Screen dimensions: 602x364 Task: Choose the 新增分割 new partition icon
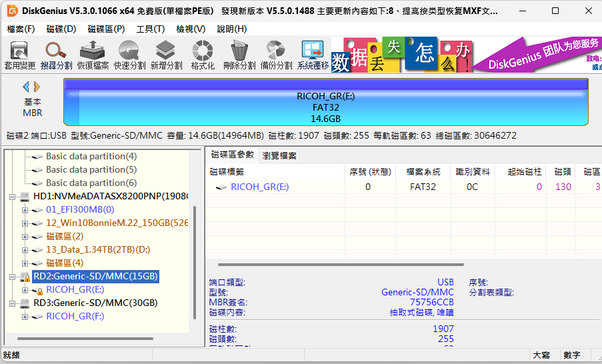(166, 55)
